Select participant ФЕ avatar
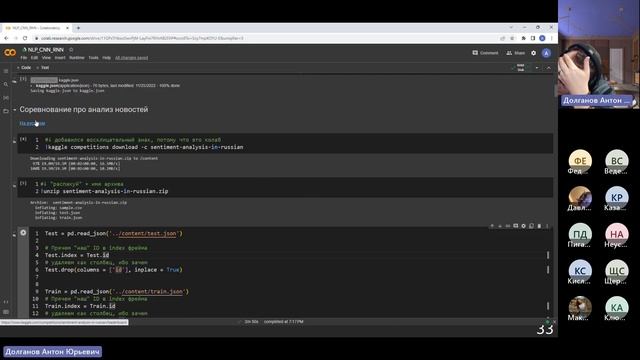The width and height of the screenshot is (640, 360). tap(580, 161)
